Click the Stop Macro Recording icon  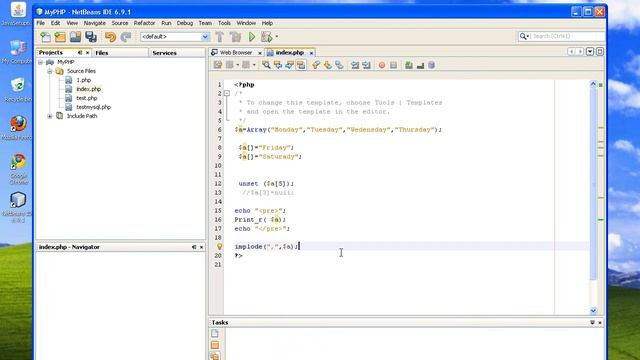click(393, 65)
